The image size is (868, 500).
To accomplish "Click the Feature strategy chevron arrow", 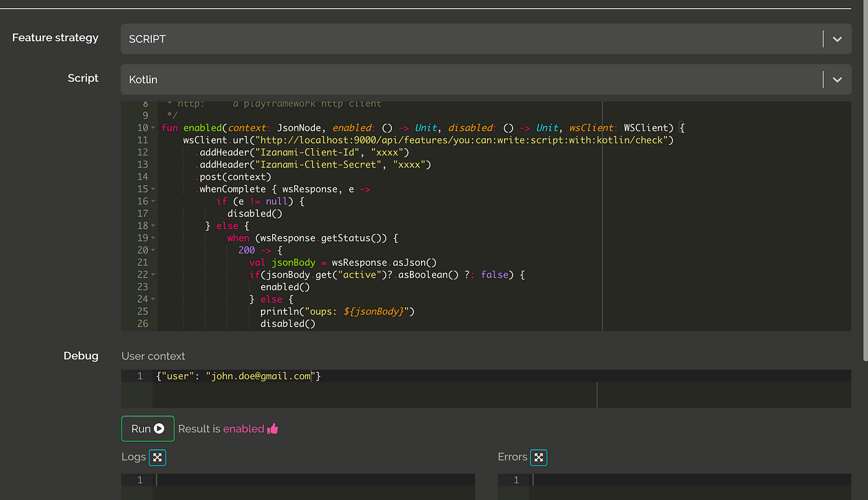I will [837, 39].
